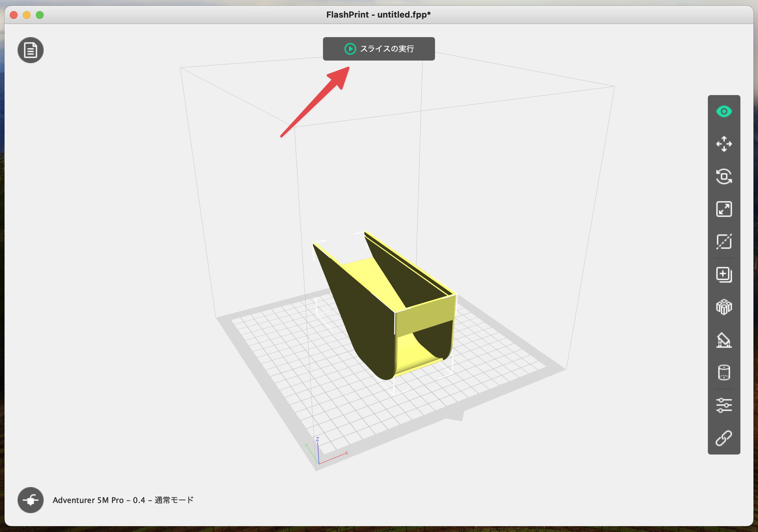Viewport: 758px width, 532px height.
Task: Click the printer connection plug icon
Action: tap(30, 500)
